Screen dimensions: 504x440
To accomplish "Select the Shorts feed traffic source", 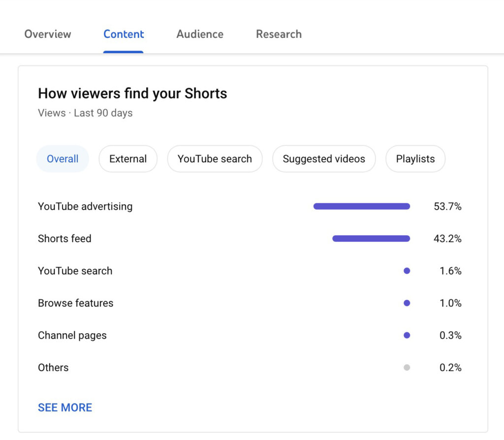I will coord(64,239).
